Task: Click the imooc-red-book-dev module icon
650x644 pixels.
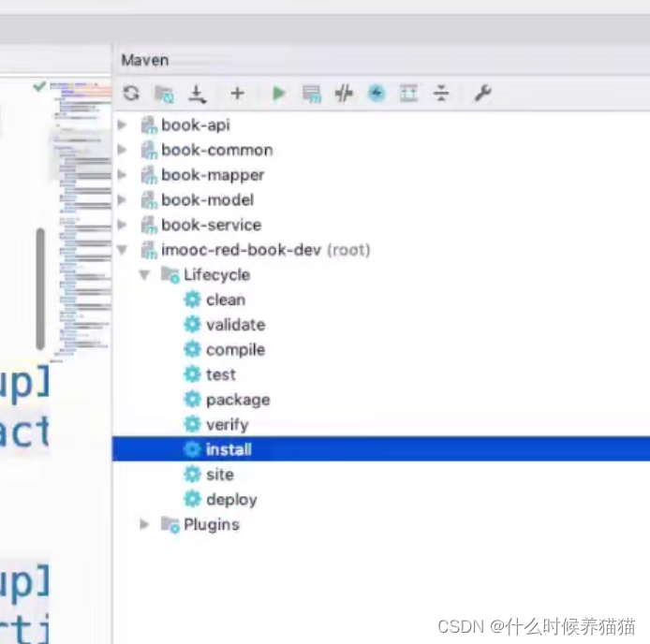Action: (x=149, y=250)
